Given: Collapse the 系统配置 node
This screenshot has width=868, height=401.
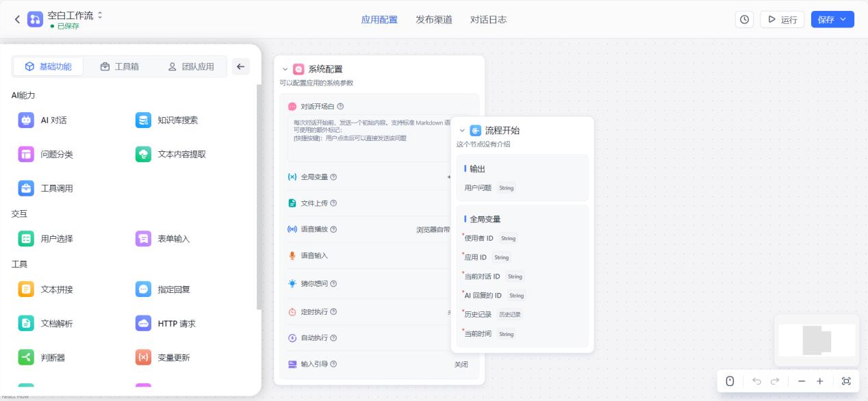Looking at the screenshot, I should coord(285,69).
